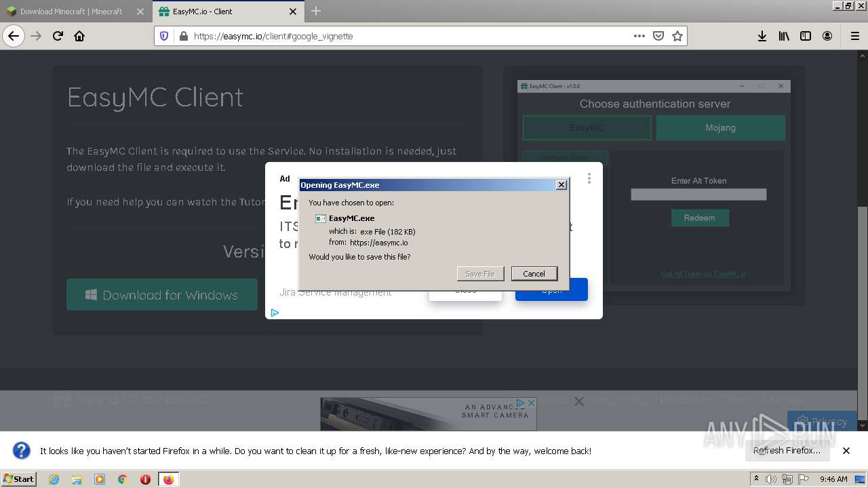
Task: Click the forward navigation arrow
Action: click(x=37, y=36)
